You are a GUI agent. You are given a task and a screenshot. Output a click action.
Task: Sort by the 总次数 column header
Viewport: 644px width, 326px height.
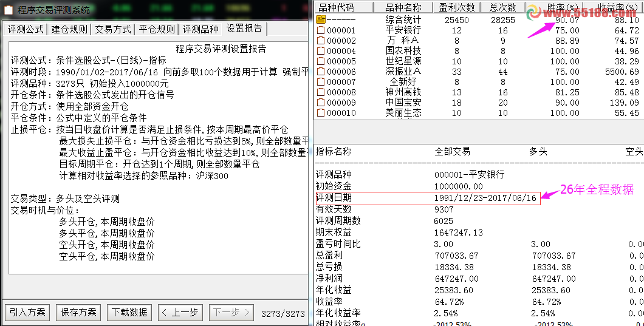click(502, 7)
